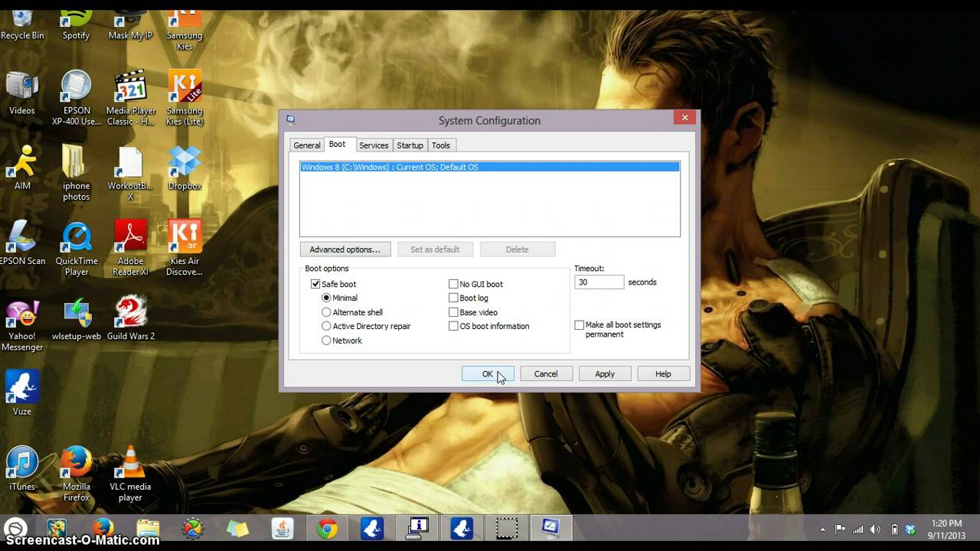Show hidden system tray icons
This screenshot has width=980, height=551.
pos(823,529)
